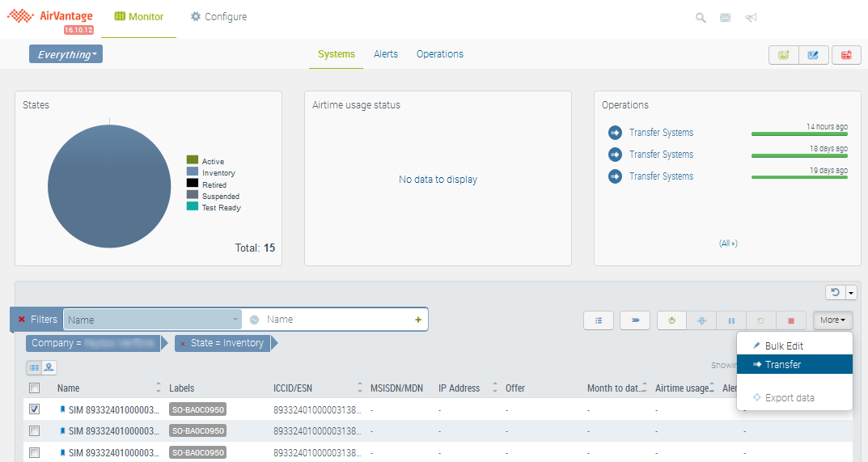Screen dimensions: 868x462
Task: Toggle the More dropdown button
Action: point(832,320)
